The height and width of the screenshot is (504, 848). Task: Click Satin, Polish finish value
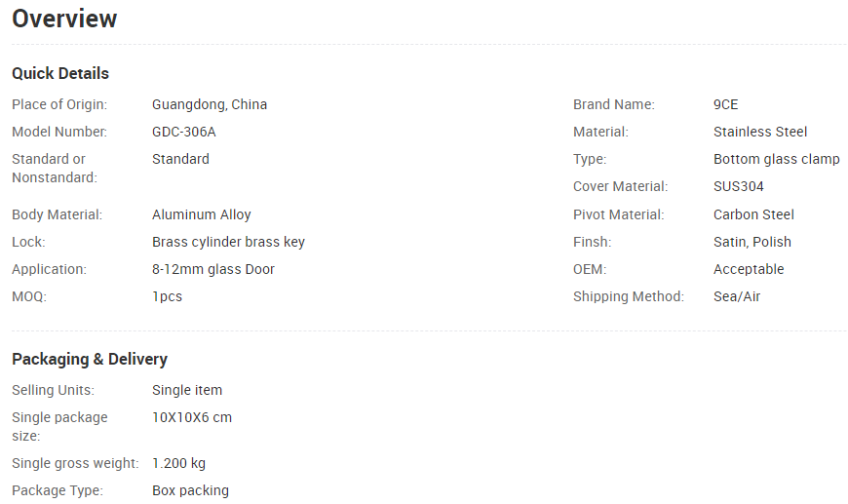click(x=752, y=243)
